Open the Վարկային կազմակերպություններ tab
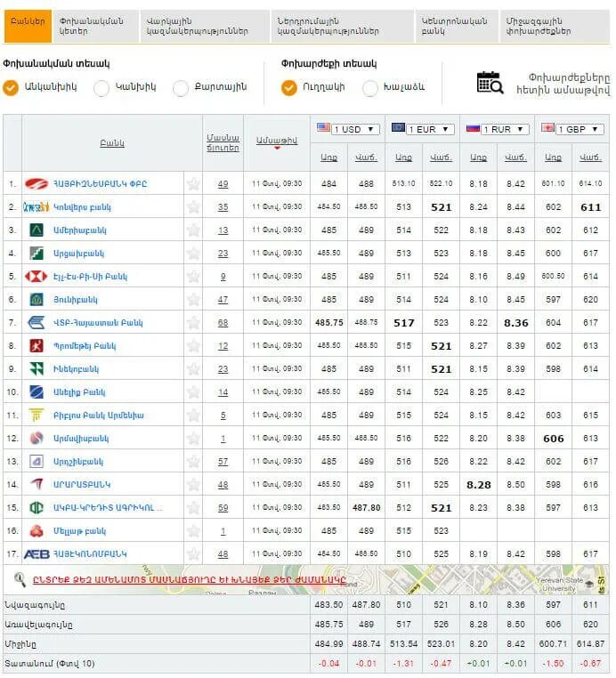Image resolution: width=616 pixels, height=678 pixels. tap(205, 26)
